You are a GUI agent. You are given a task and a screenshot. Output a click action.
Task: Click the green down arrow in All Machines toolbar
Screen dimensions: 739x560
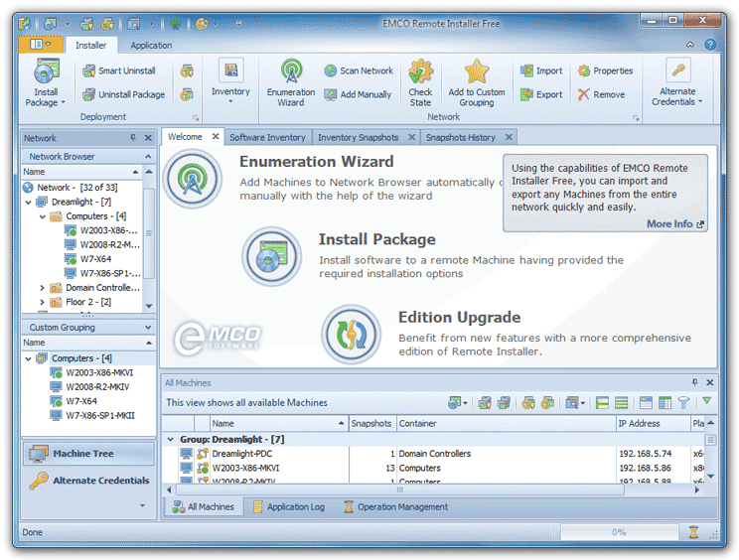click(x=706, y=401)
